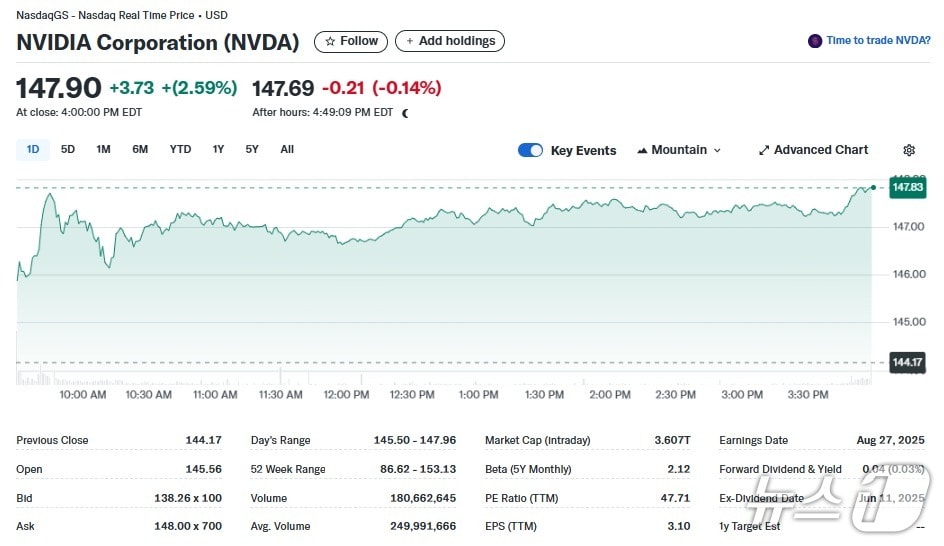Toggle the Key Events switch
This screenshot has height=546, width=944.
tap(530, 150)
